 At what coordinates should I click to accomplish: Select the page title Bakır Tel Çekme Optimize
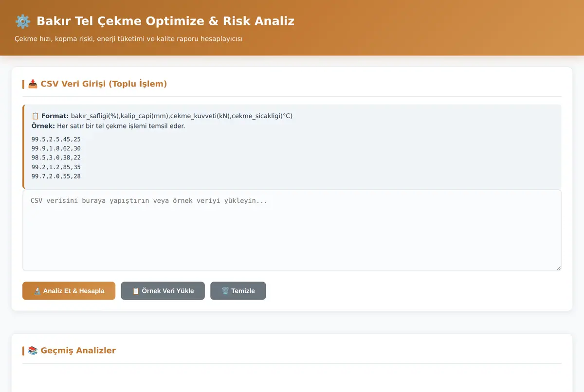pos(165,21)
